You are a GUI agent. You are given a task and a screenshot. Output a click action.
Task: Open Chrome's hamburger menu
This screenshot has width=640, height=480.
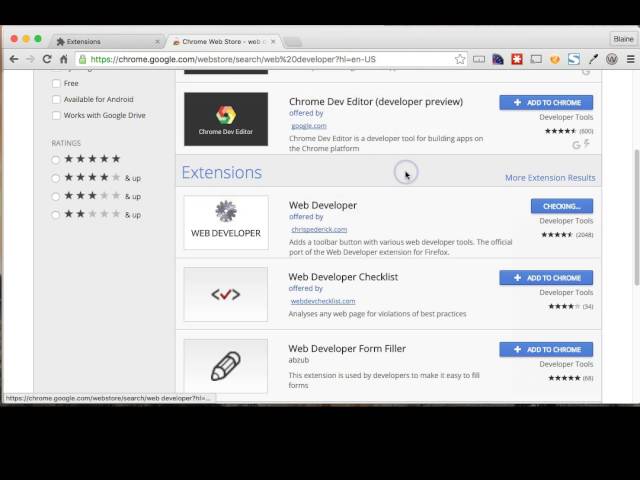point(631,59)
